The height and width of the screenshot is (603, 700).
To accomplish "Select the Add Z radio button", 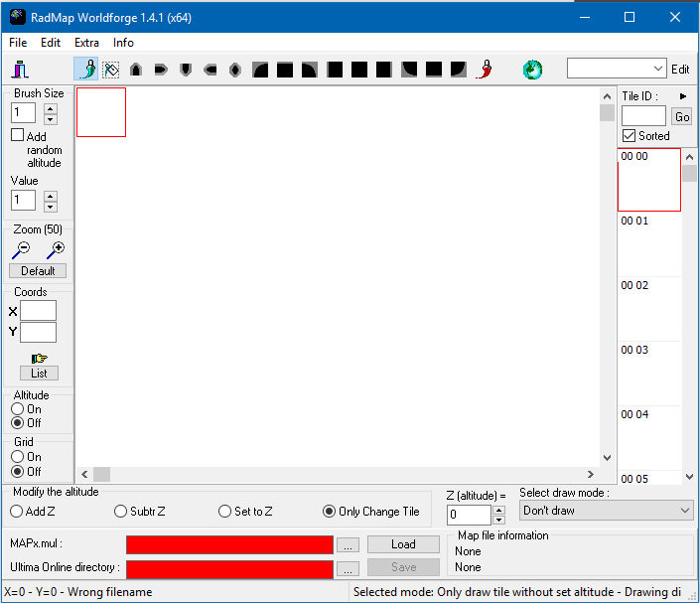I will click(17, 512).
